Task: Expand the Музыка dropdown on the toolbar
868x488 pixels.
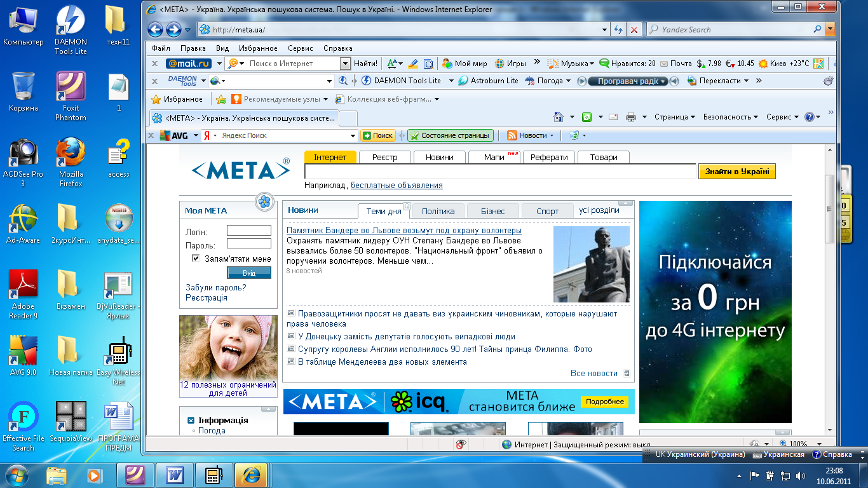Action: coord(592,64)
